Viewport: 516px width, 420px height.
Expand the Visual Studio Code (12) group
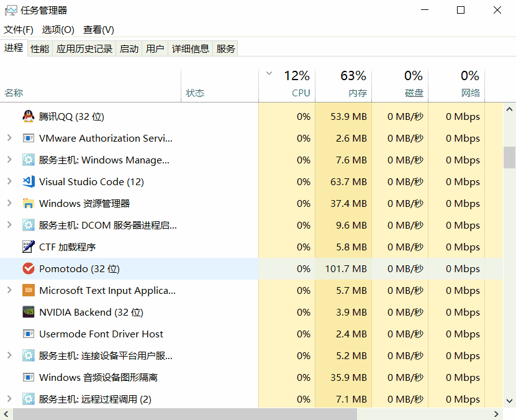(9, 181)
